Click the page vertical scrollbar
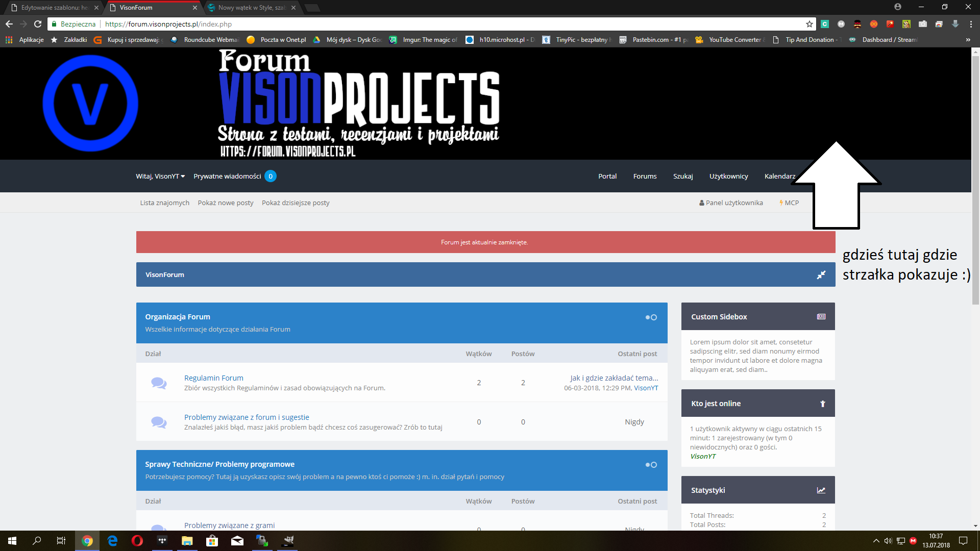 pyautogui.click(x=975, y=289)
